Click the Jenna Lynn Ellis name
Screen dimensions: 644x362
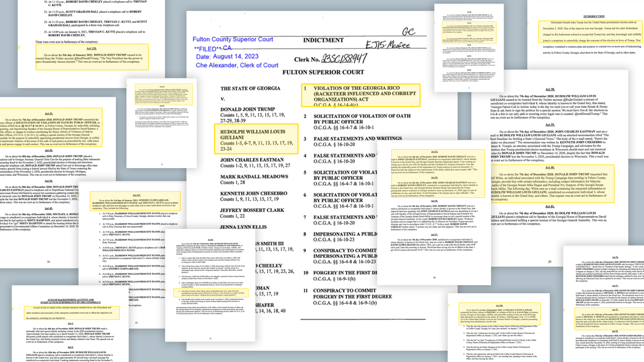pos(243,227)
